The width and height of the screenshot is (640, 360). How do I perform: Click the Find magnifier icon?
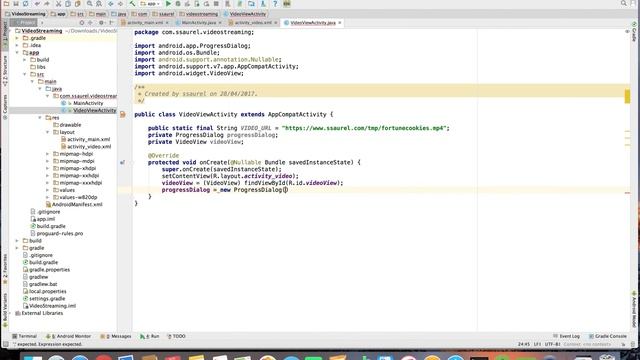point(89,4)
